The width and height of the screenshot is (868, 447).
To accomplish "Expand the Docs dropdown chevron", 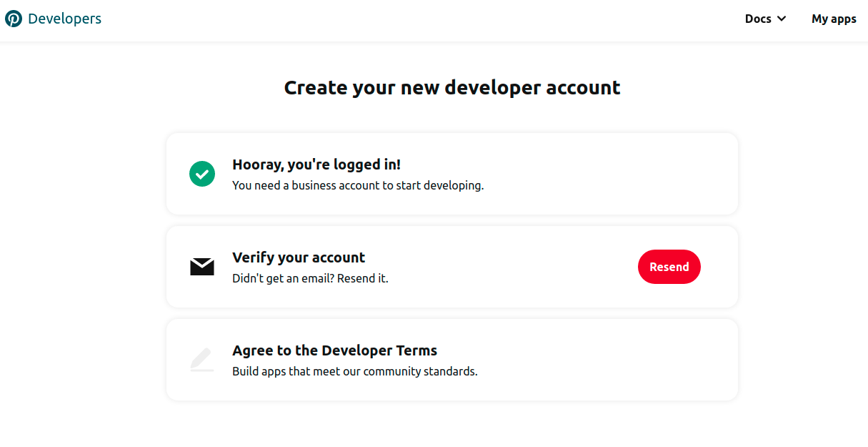I will [x=782, y=19].
